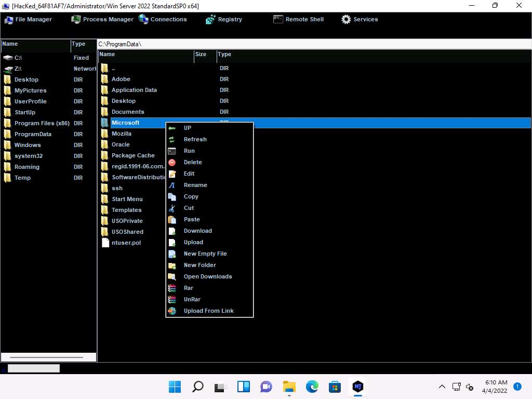Click the red Delete icon in context menu

tap(172, 162)
